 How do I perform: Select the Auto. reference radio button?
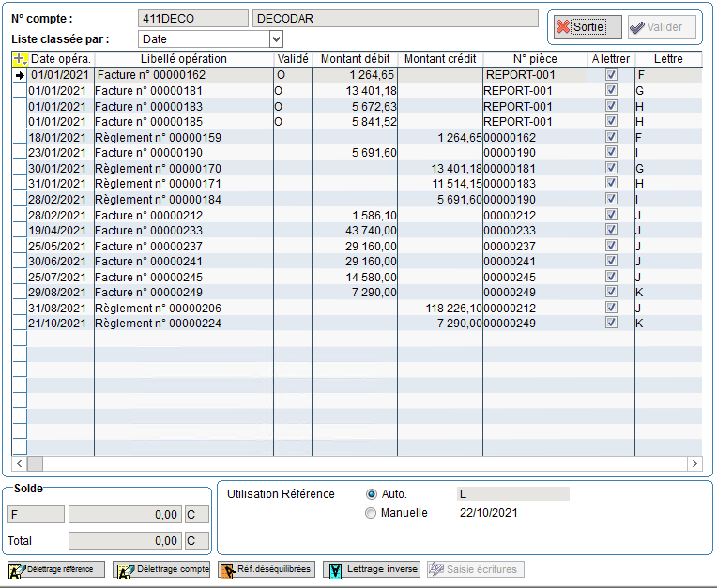(371, 494)
